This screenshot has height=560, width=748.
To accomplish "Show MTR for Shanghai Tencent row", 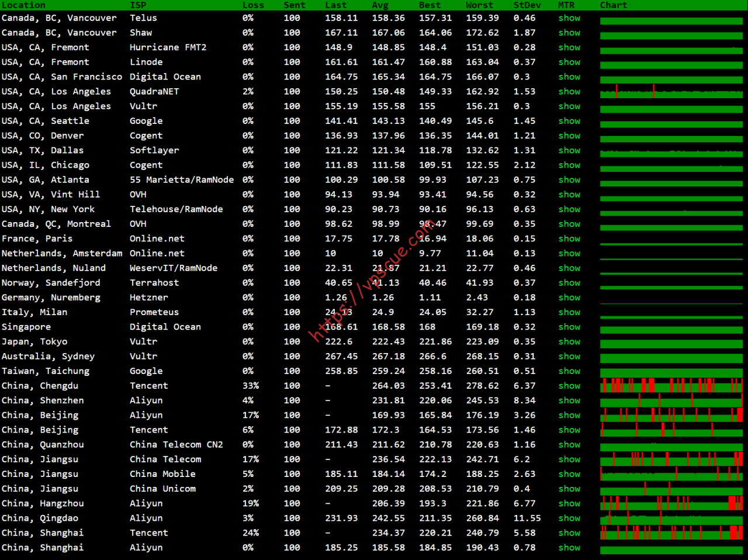I will pyautogui.click(x=569, y=533).
